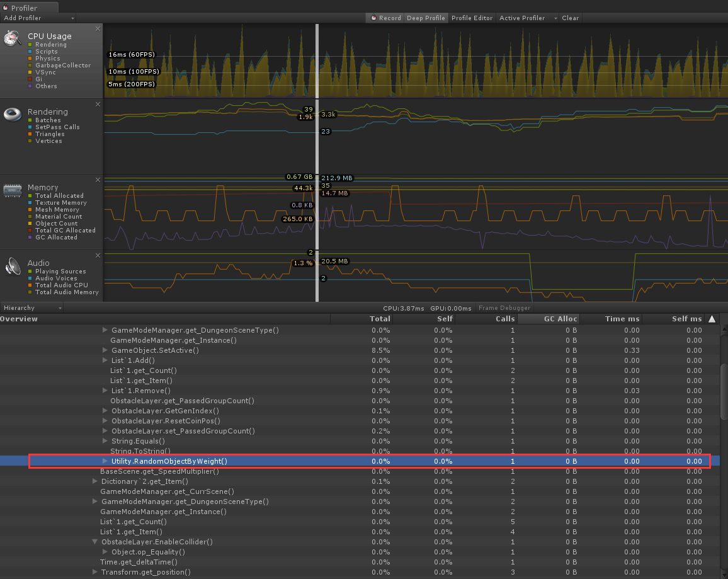728x579 pixels.
Task: Close the Rendering profiler module
Action: 98,105
